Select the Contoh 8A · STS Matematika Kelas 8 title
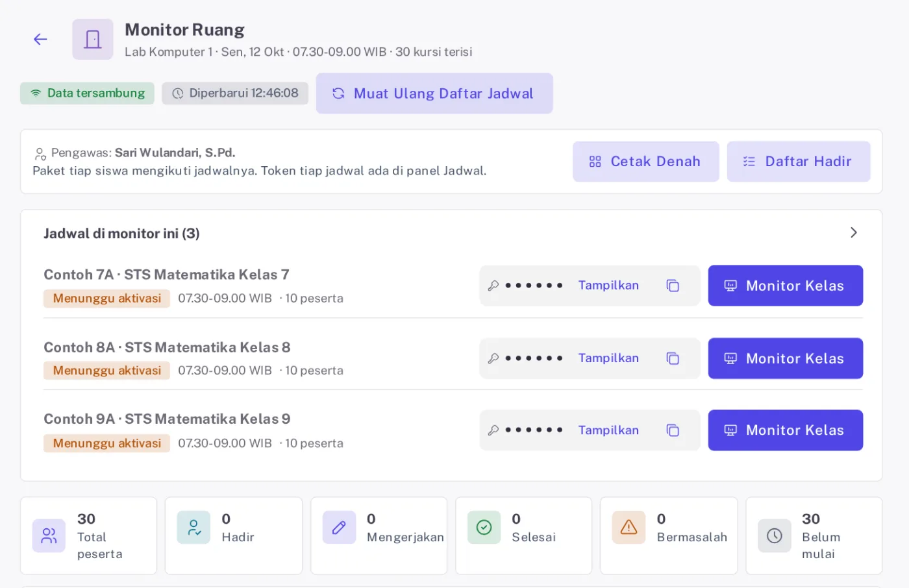Viewport: 909px width, 588px height. [x=167, y=347]
